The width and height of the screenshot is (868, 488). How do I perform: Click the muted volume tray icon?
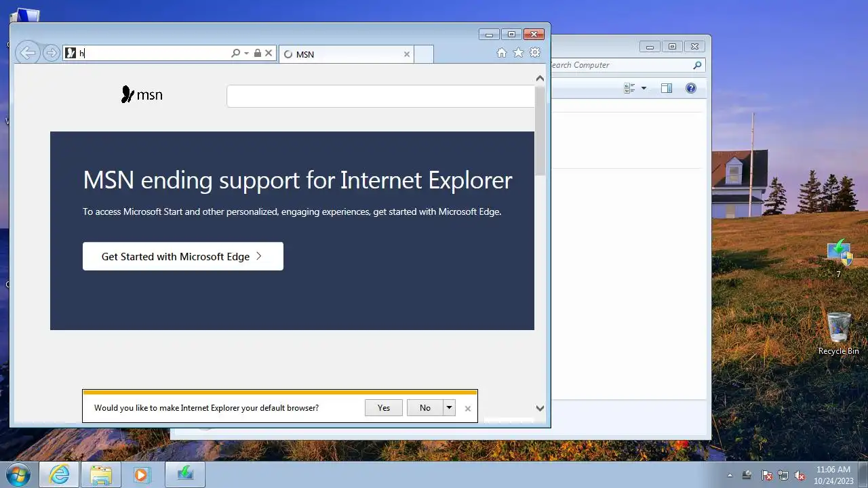tap(800, 475)
